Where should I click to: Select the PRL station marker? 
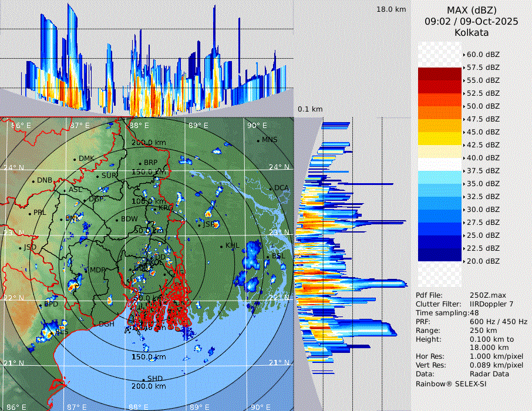[x=29, y=213]
